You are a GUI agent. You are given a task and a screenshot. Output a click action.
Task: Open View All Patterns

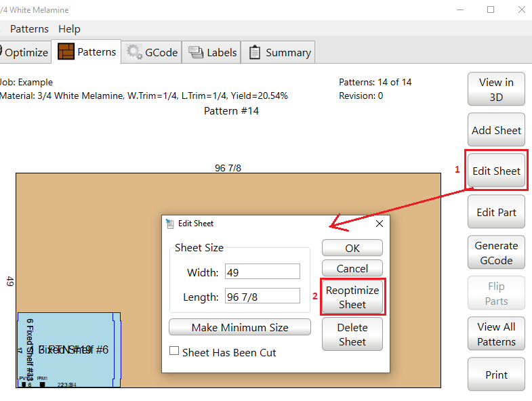coord(496,334)
